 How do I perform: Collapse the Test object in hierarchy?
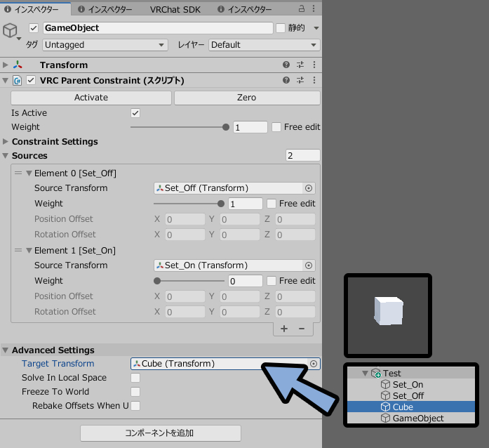(365, 373)
